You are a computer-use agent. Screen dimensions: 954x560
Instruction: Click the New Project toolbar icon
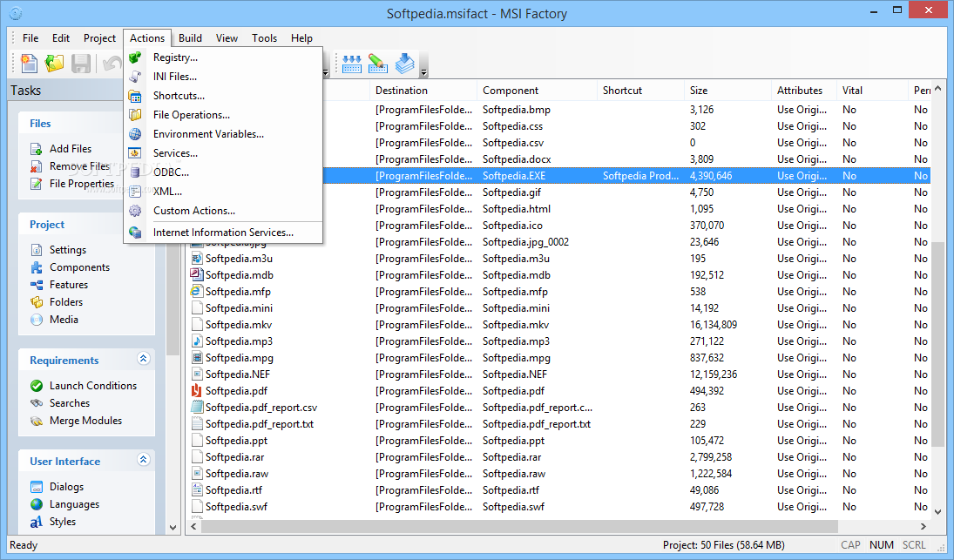click(29, 64)
